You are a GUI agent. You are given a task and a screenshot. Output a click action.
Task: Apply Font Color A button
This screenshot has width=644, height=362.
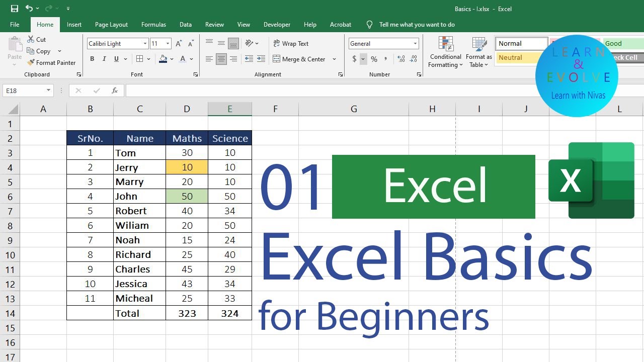[183, 59]
